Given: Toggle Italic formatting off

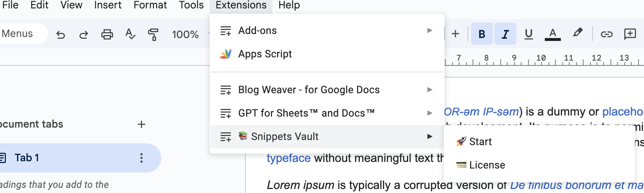Looking at the screenshot, I should point(505,34).
